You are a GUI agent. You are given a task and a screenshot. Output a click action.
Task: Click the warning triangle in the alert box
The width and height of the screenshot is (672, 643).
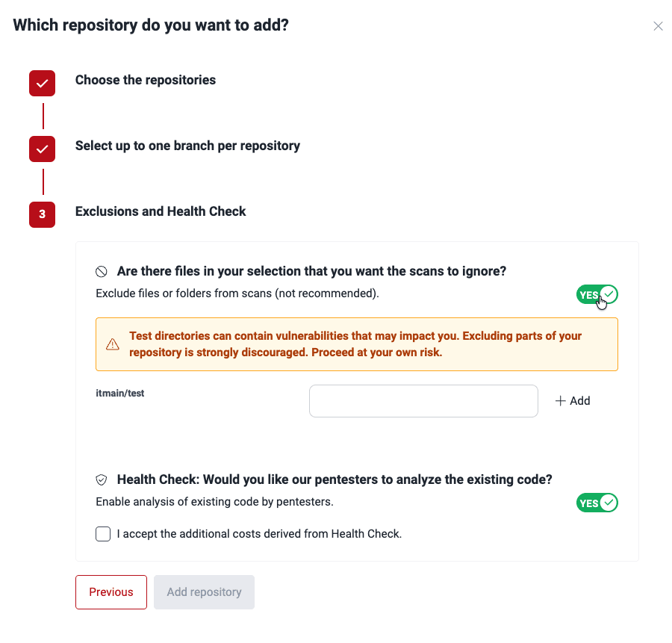[112, 345]
